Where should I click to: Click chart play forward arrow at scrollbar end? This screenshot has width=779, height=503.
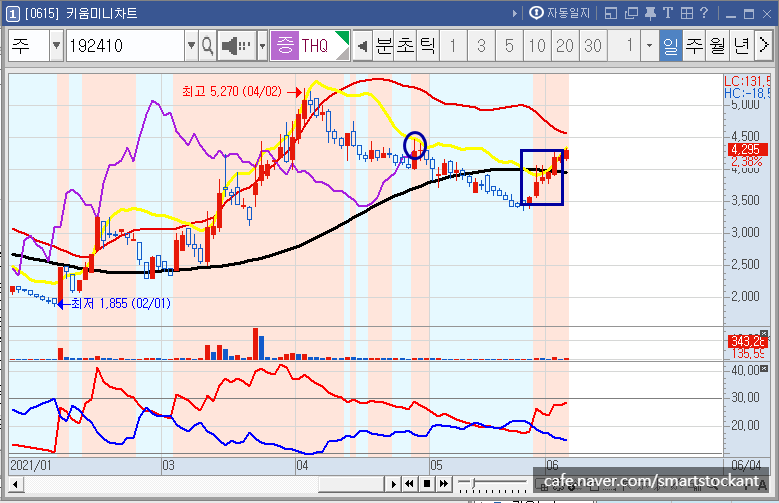coord(393,483)
